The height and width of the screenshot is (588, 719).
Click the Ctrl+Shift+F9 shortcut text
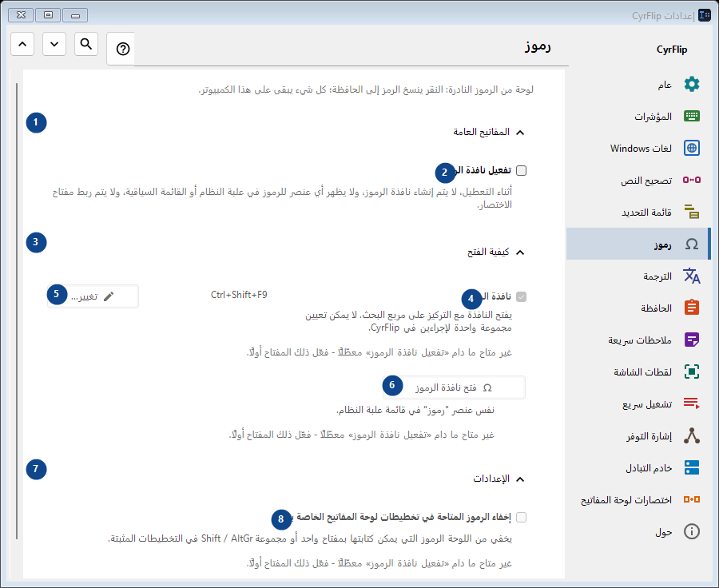(x=239, y=295)
